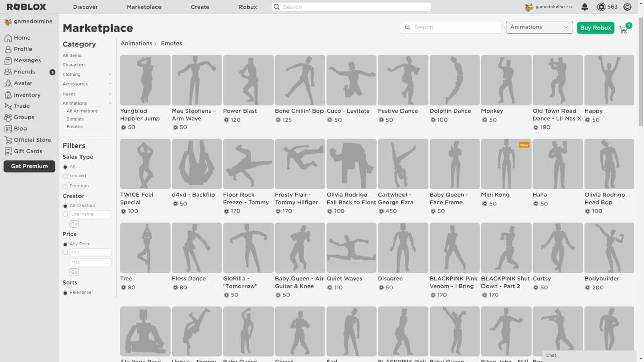Screen dimensions: 644x362
Task: Click the gamedolmine avatar icon in top bar
Action: coord(529,7)
